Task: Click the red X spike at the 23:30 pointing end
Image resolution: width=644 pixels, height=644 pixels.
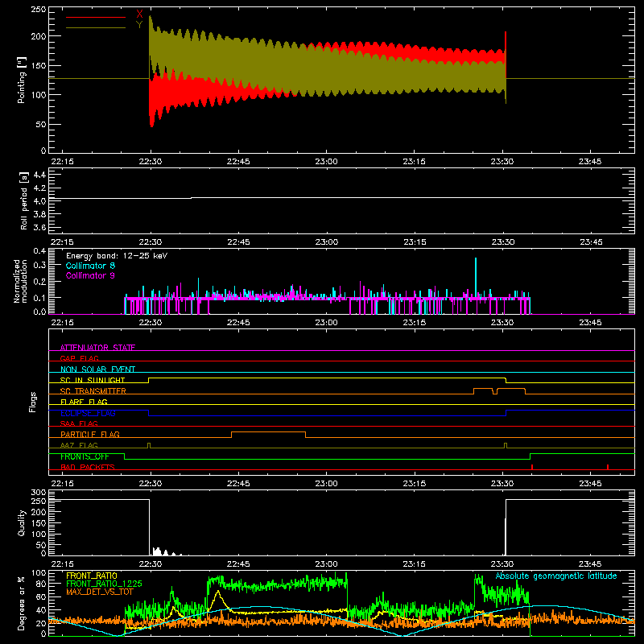Action: (x=506, y=53)
